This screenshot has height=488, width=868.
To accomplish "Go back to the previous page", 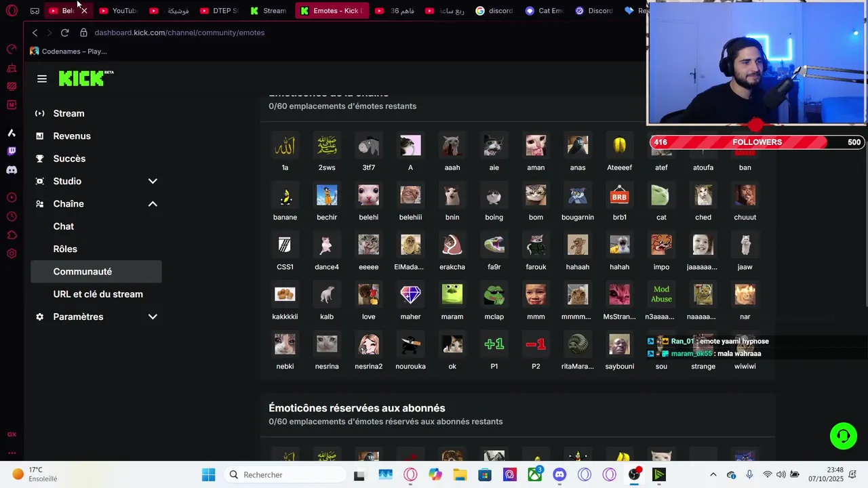I will click(35, 33).
